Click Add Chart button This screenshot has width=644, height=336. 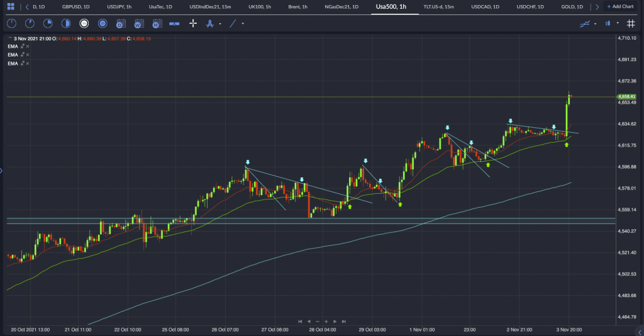[621, 6]
